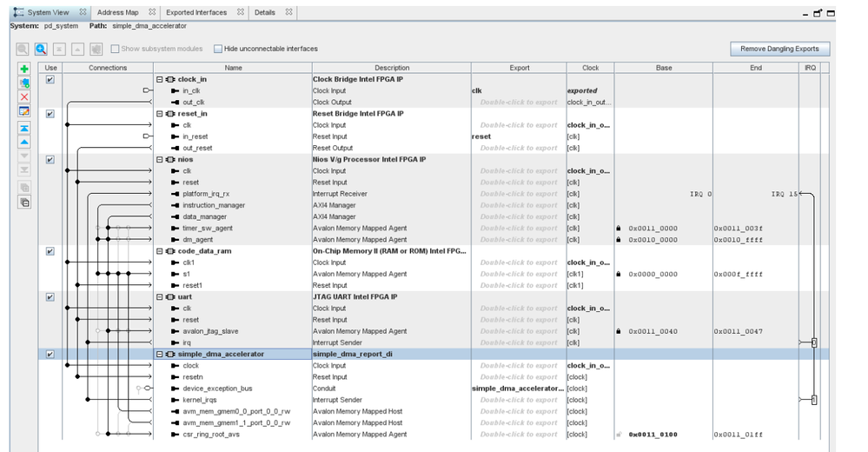
Task: Select the csr_ring_root_avs base address 0x0011_0100
Action: tap(653, 435)
